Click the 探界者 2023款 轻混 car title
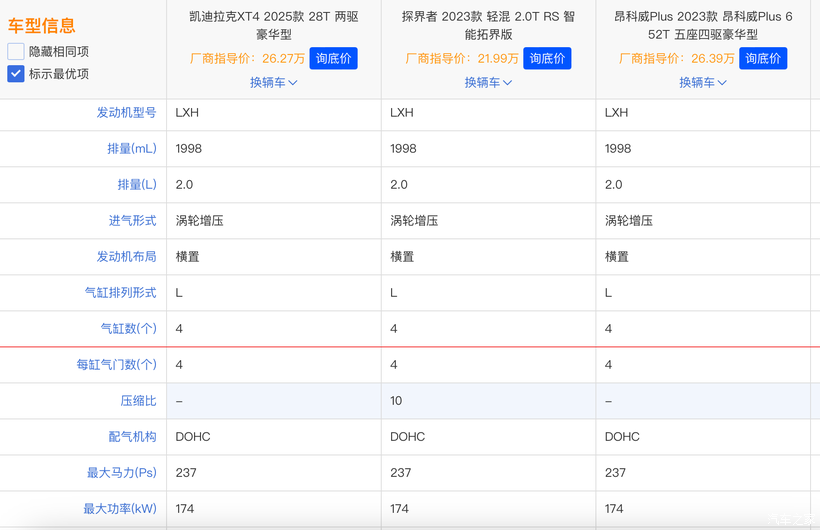This screenshot has height=530, width=820. tap(488, 25)
